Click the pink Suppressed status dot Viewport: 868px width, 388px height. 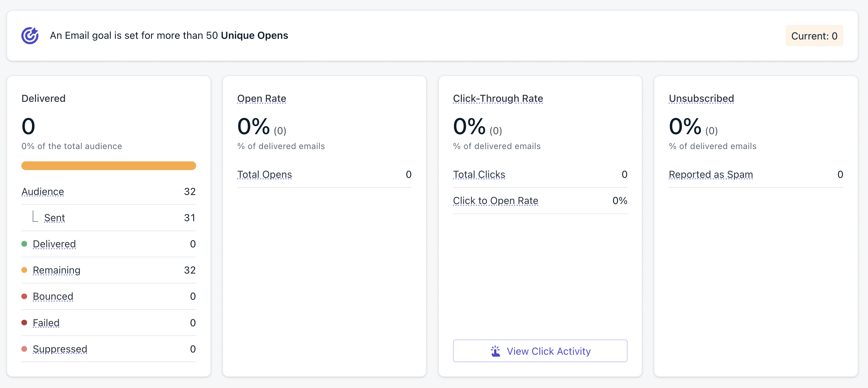[25, 349]
